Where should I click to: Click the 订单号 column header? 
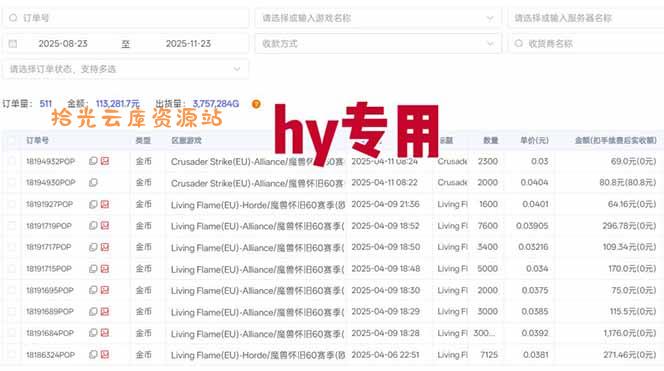pos(37,141)
